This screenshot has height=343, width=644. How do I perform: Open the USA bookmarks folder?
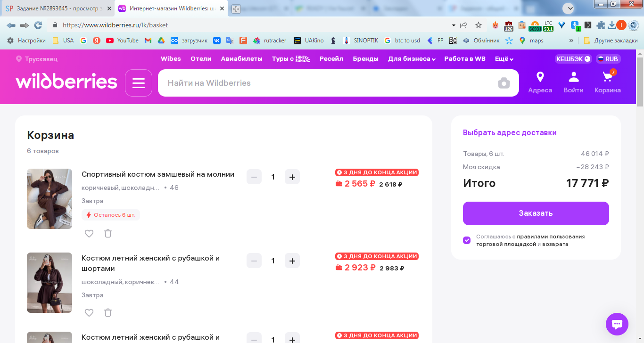point(63,41)
